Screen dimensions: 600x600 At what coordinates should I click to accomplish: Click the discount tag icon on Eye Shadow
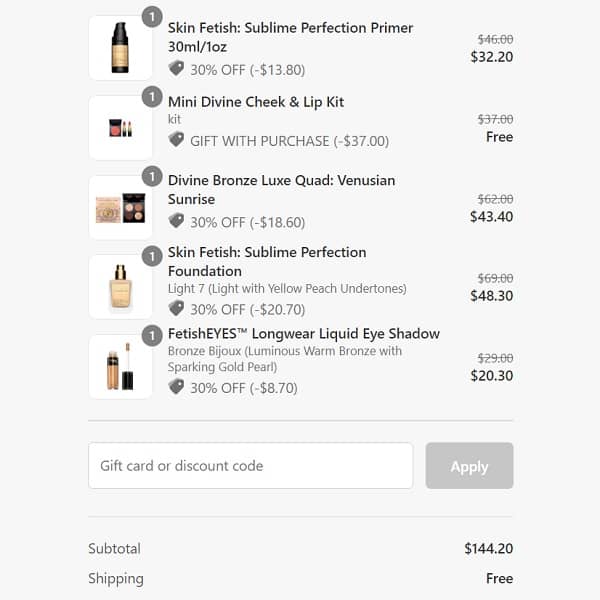coord(177,387)
